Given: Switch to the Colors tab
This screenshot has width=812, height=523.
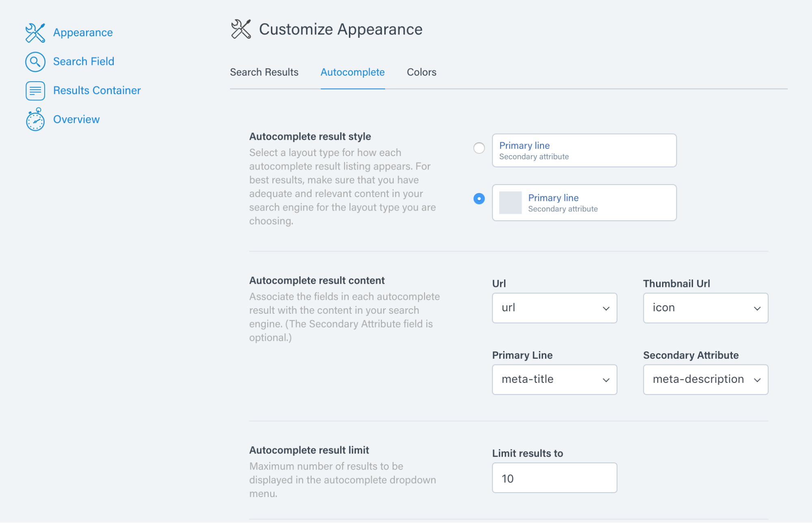Looking at the screenshot, I should point(422,72).
